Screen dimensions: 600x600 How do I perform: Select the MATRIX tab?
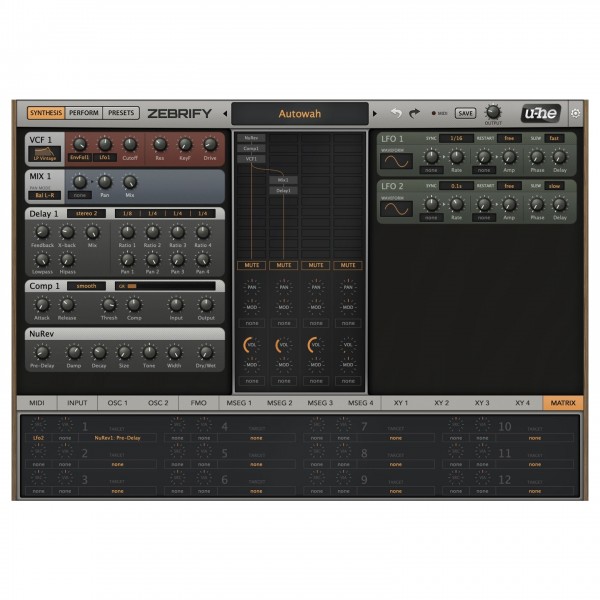click(x=563, y=403)
